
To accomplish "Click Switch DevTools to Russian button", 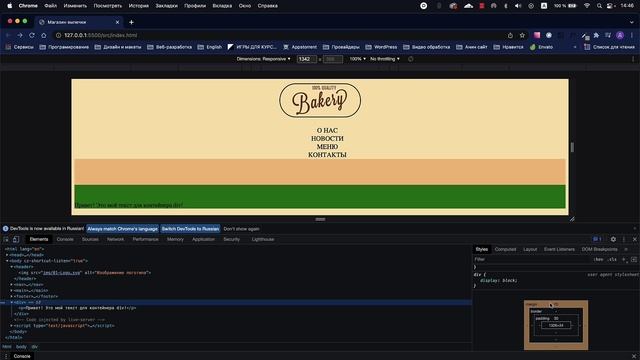I will [x=190, y=229].
